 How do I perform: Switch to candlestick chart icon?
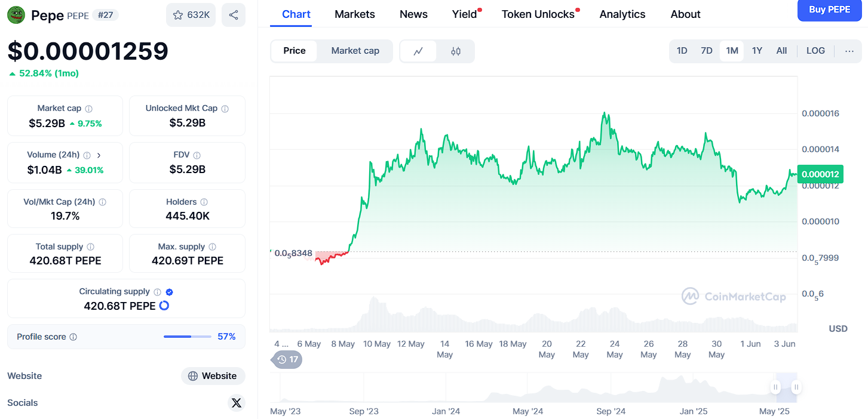pyautogui.click(x=456, y=51)
